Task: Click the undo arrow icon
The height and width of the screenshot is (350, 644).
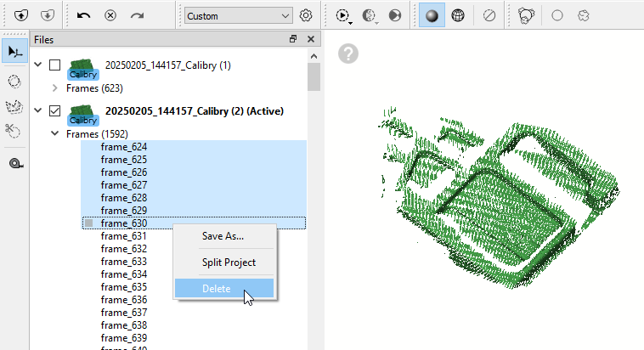Action: pos(83,15)
